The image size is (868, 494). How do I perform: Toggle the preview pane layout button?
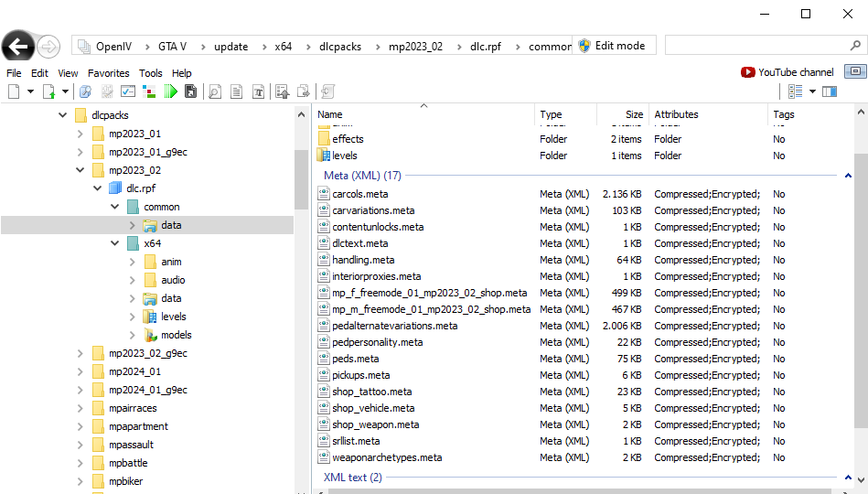tap(830, 91)
